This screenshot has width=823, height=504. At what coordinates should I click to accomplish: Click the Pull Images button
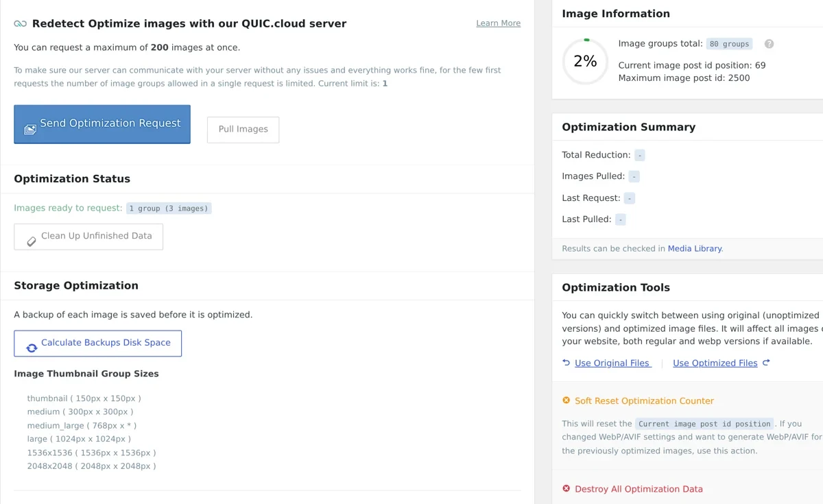click(243, 129)
